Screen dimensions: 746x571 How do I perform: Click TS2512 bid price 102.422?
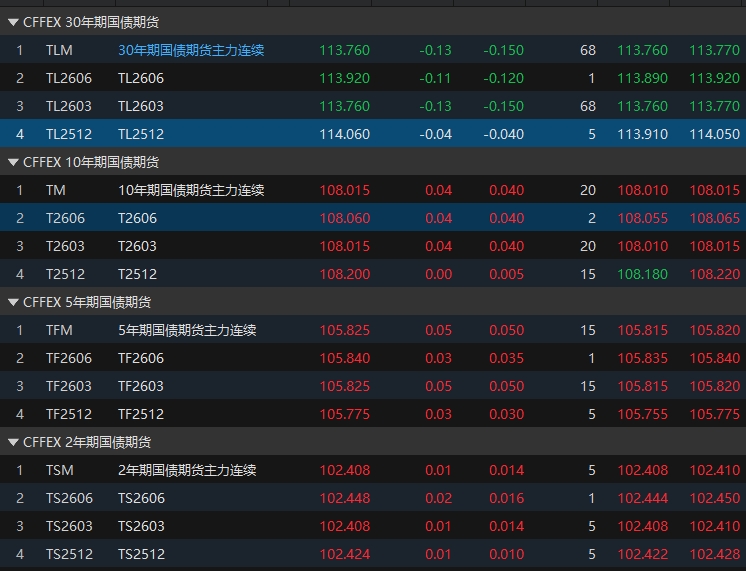(643, 554)
